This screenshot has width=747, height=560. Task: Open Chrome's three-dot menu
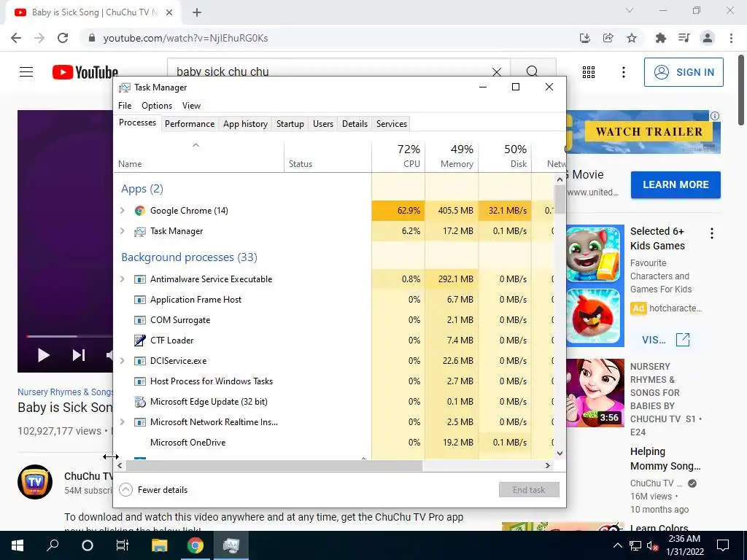pos(731,38)
